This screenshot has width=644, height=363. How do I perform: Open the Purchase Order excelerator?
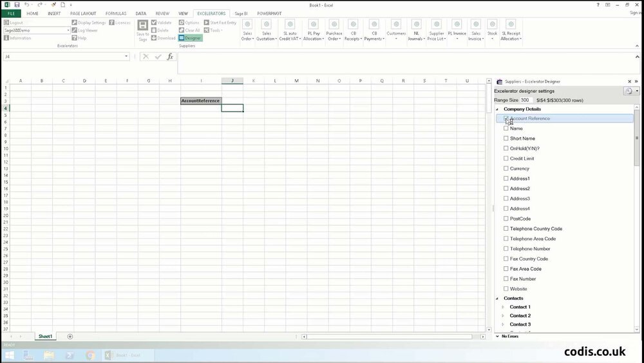pyautogui.click(x=334, y=30)
